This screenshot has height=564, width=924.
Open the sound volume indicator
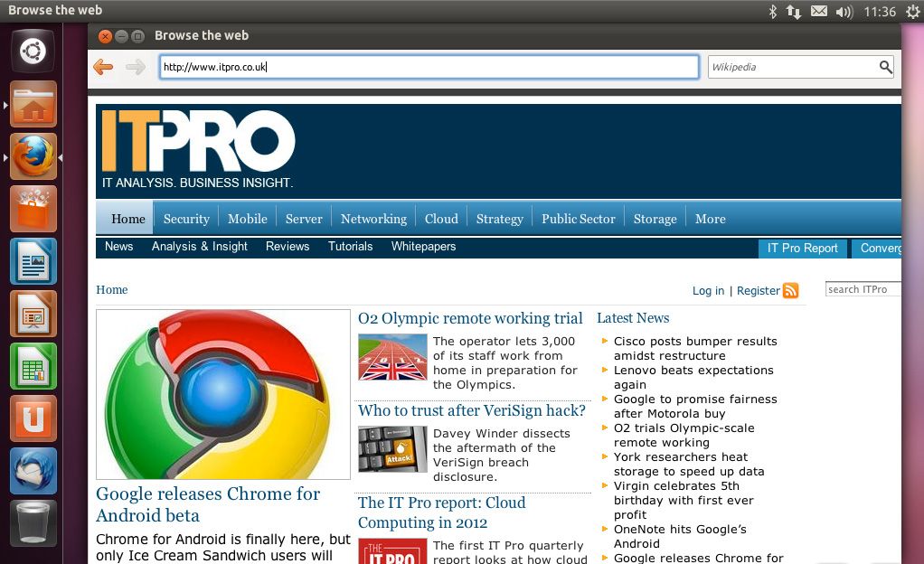844,12
